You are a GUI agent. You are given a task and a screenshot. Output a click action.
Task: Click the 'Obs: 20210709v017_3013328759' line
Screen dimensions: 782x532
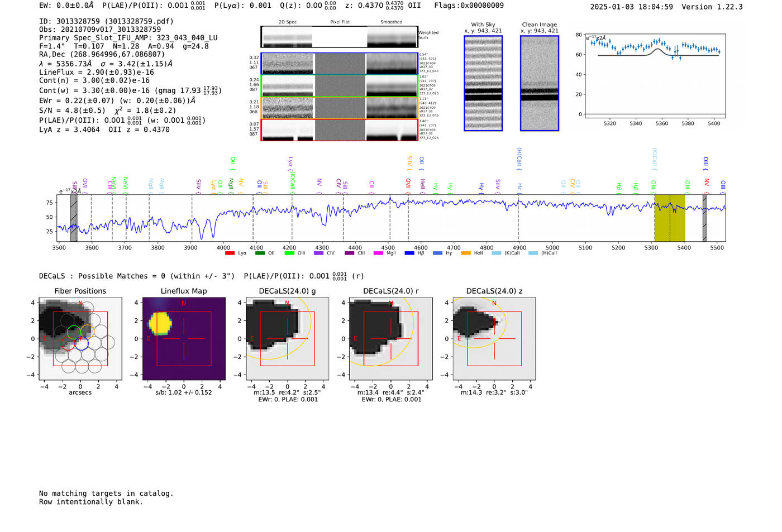tap(100, 30)
